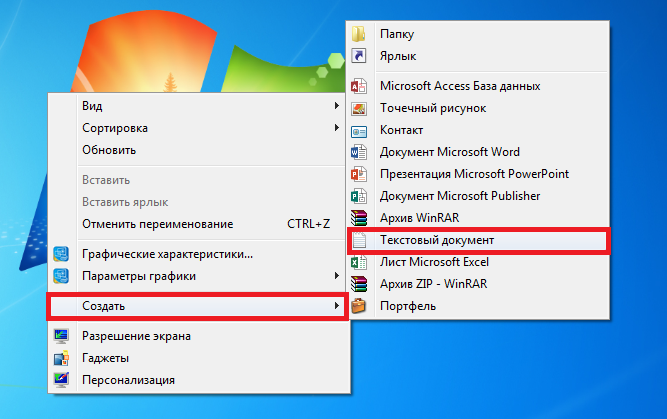Expand the Создать submenu arrow
The width and height of the screenshot is (667, 419).
click(337, 305)
